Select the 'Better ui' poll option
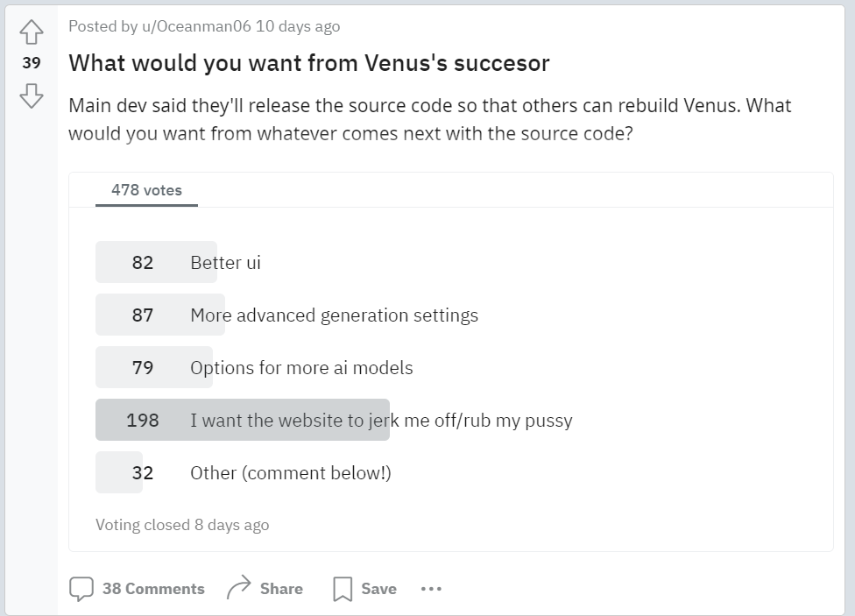Image resolution: width=855 pixels, height=616 pixels. (x=225, y=263)
